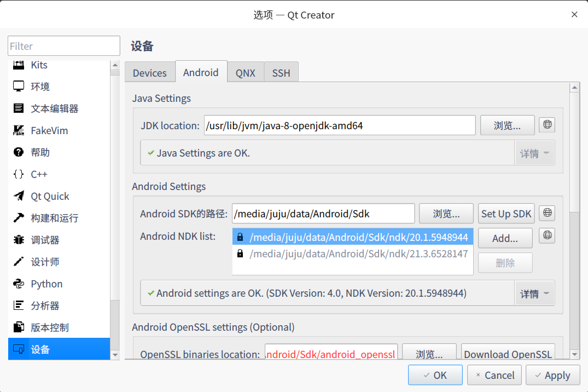Expand Java Settings 详情 details
Screen dimensions: 588x392
[x=534, y=153]
